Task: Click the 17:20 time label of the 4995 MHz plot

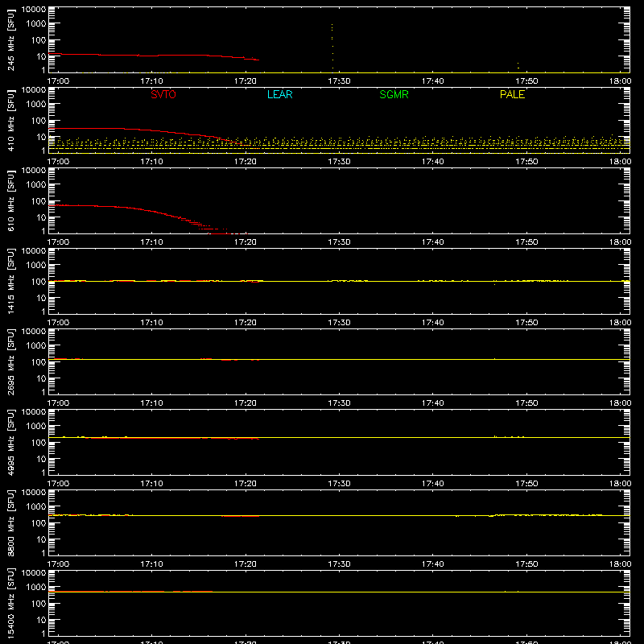Action: (x=246, y=484)
